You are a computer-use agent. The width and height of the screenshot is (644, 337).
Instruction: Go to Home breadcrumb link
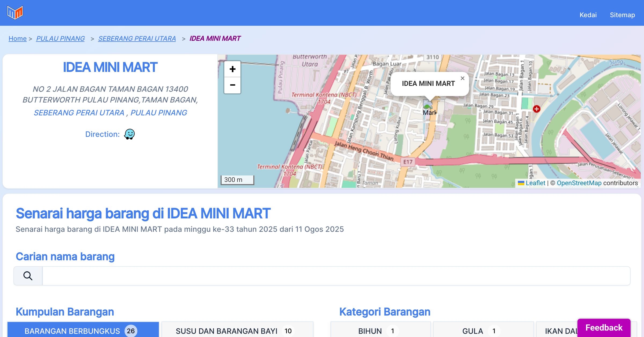click(17, 38)
